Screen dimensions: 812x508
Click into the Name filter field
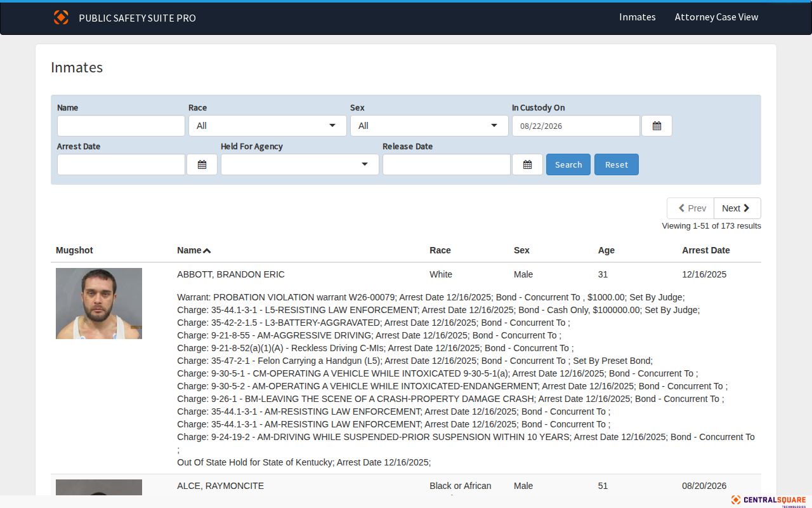[121, 126]
